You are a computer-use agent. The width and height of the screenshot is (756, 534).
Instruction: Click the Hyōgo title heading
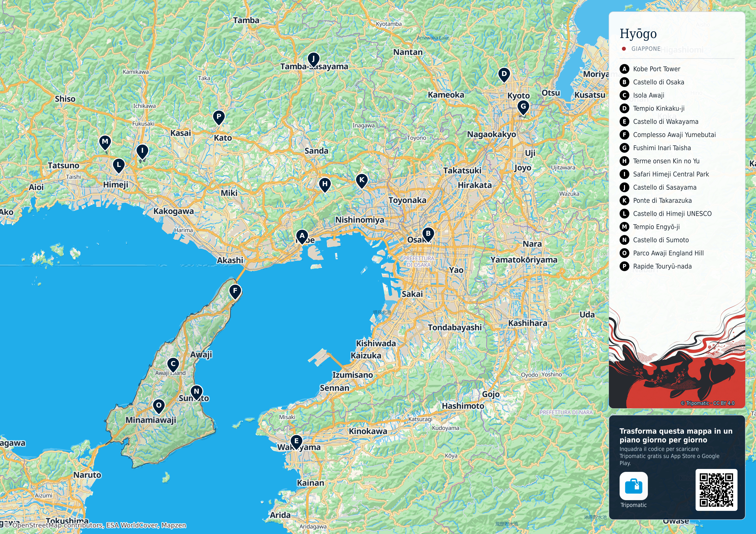638,34
